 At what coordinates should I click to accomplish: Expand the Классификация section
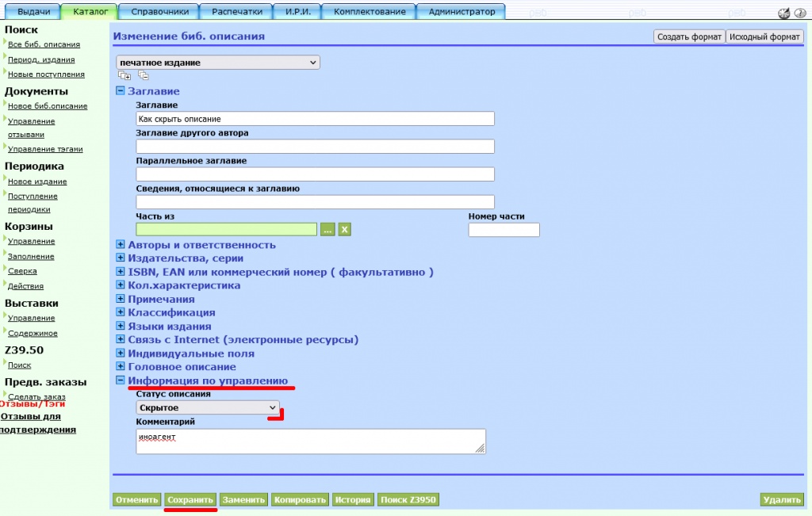[x=121, y=313]
